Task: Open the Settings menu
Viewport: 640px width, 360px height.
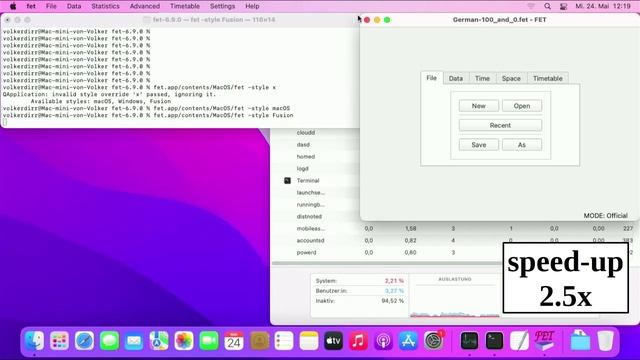Action: point(222,6)
